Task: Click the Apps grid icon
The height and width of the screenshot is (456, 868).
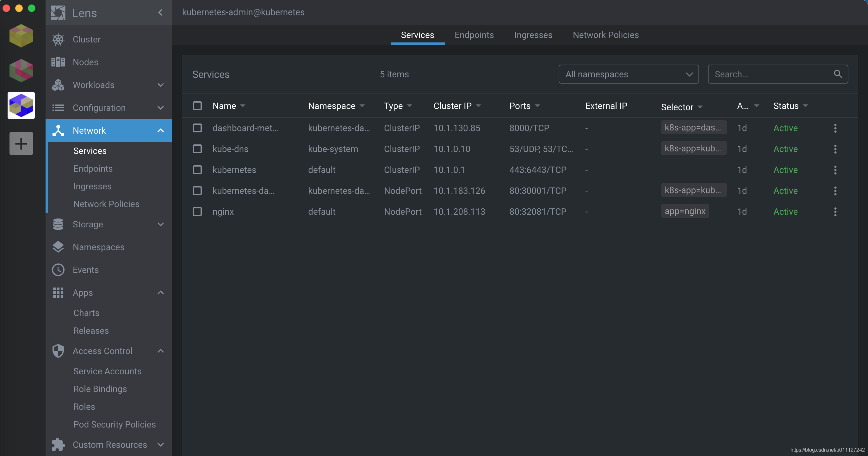Action: [58, 293]
